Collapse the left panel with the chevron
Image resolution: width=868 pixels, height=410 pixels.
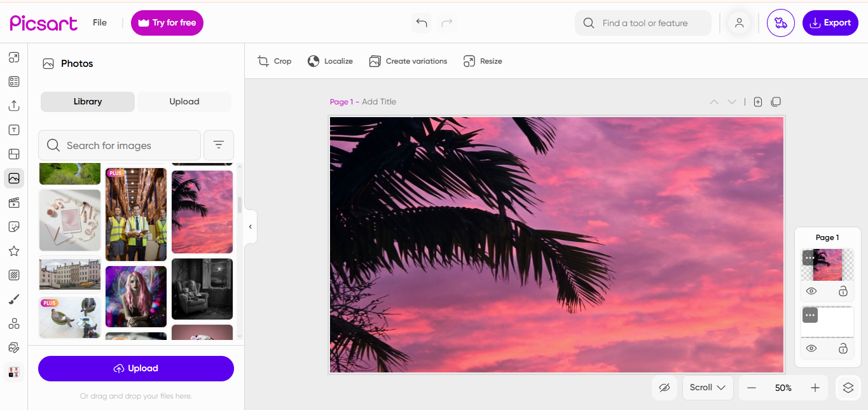(x=250, y=226)
